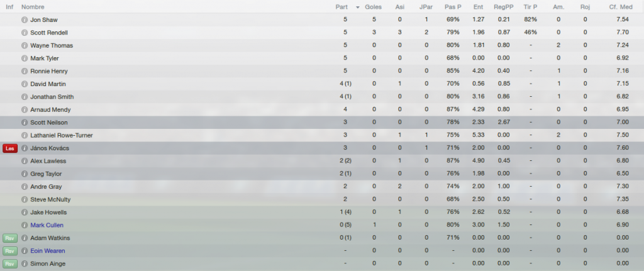Sort table by Goles column
Screen dimensions: 644x271
374,7
